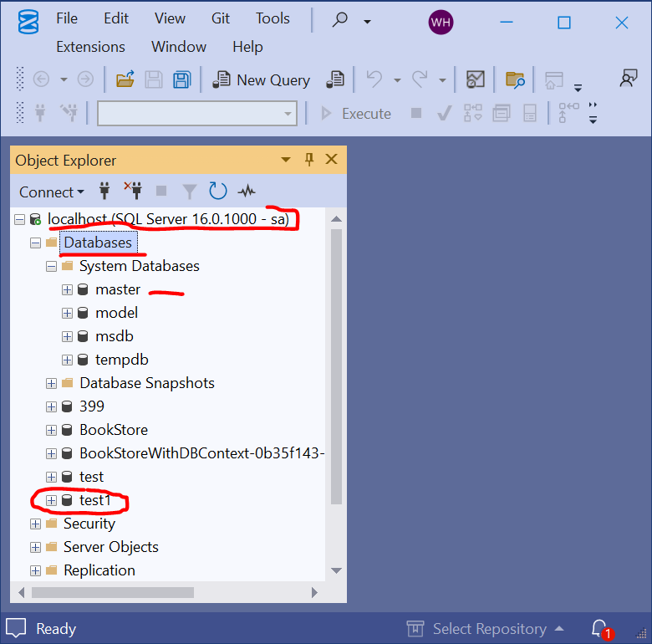The width and height of the screenshot is (652, 644).
Task: Expand the master database node
Action: click(67, 289)
